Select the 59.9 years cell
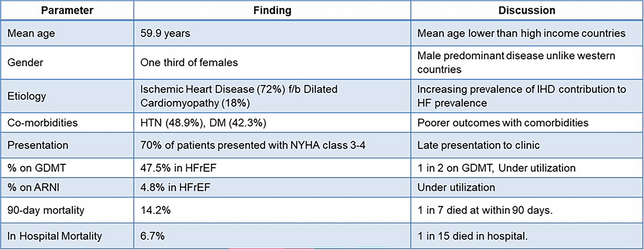The width and height of the screenshot is (644, 250). [165, 33]
